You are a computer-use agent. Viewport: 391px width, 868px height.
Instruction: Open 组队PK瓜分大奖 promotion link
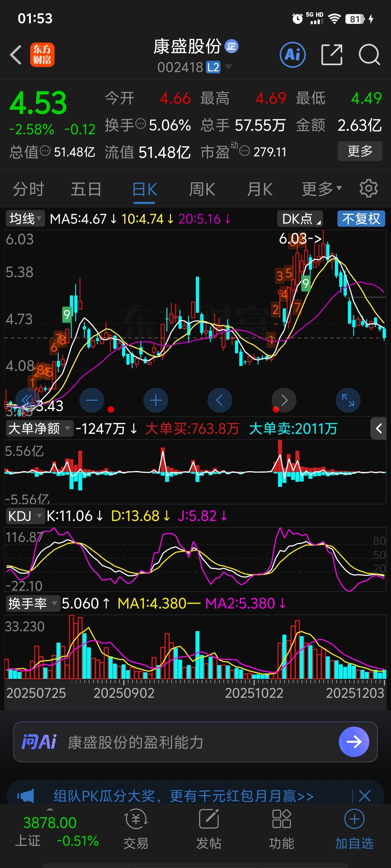tap(184, 796)
